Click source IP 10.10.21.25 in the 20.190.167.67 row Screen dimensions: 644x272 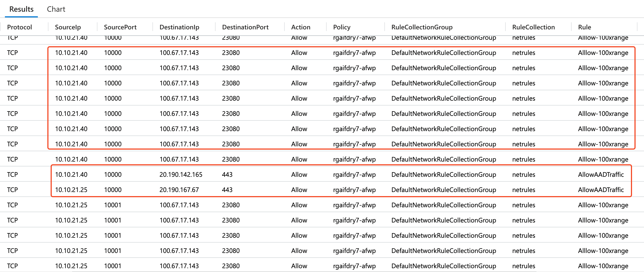[x=71, y=190]
